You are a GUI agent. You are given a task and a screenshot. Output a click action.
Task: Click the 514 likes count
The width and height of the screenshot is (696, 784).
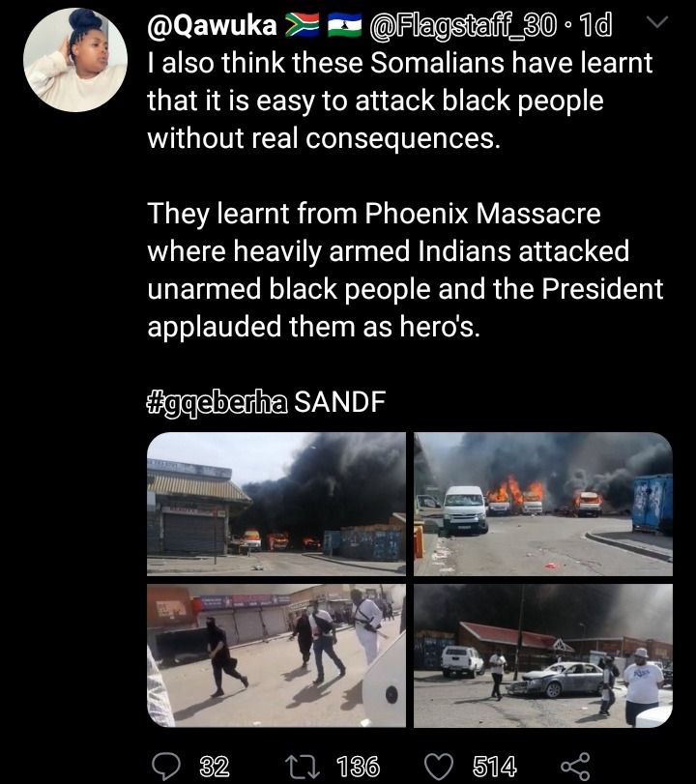(x=495, y=766)
